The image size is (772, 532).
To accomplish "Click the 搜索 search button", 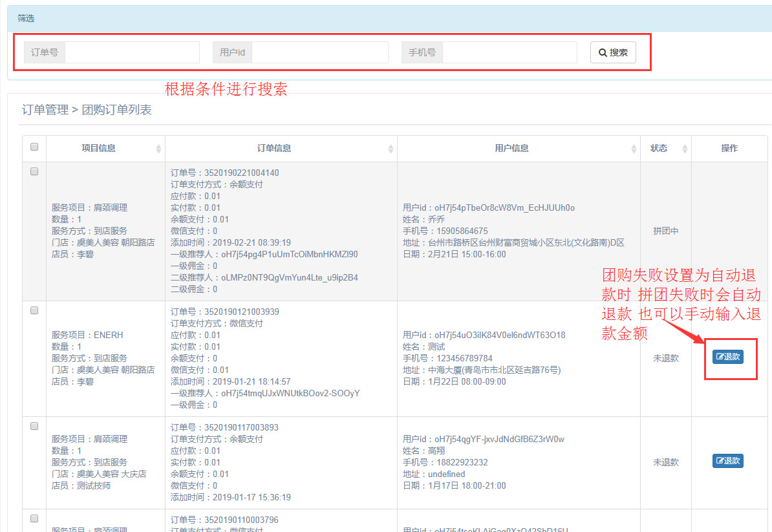I will 612,52.
